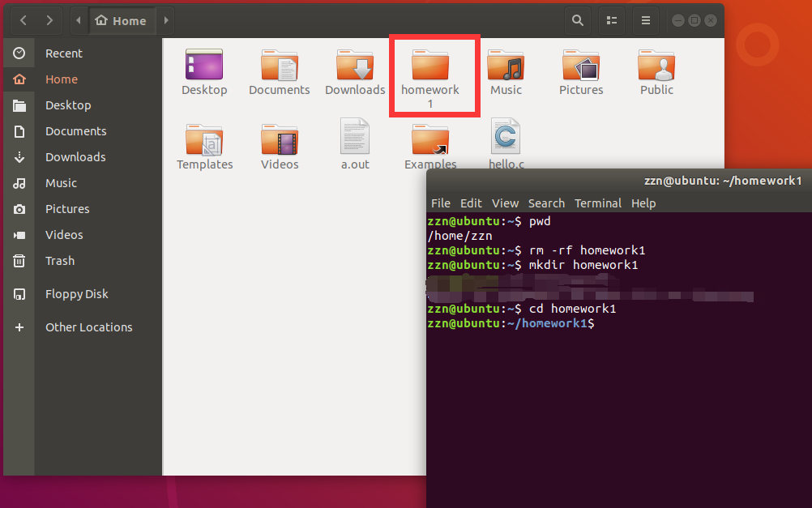
Task: Maximize the file manager window
Action: 694,21
